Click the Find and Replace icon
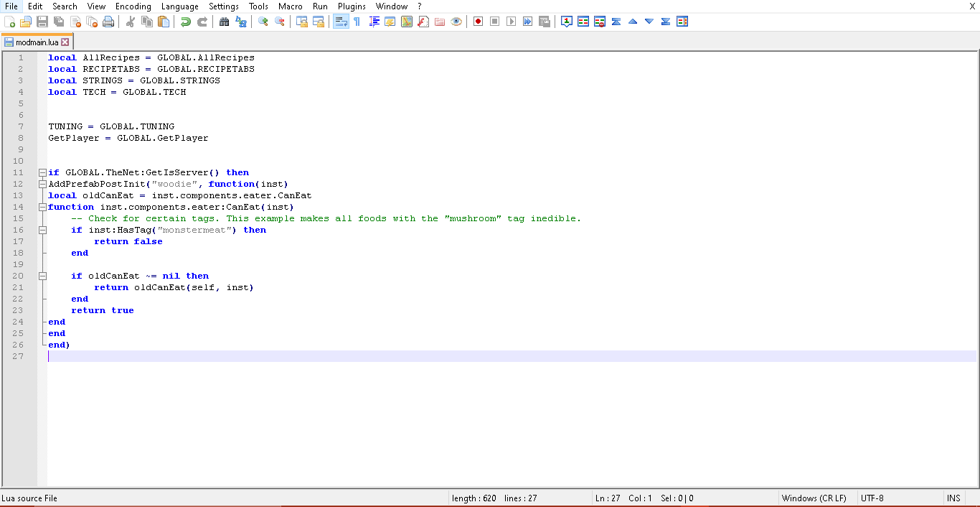 pyautogui.click(x=241, y=22)
